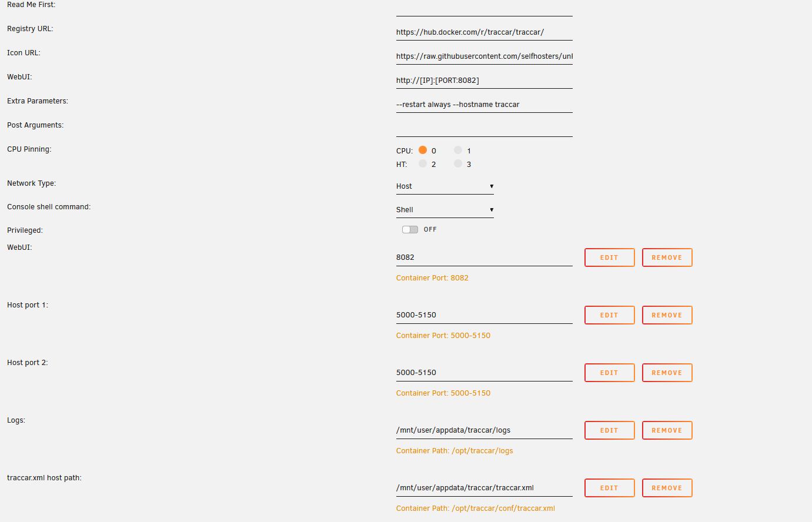Click 'Container Path: /opt/traccar/logs' text
812x522 pixels.
(x=455, y=451)
